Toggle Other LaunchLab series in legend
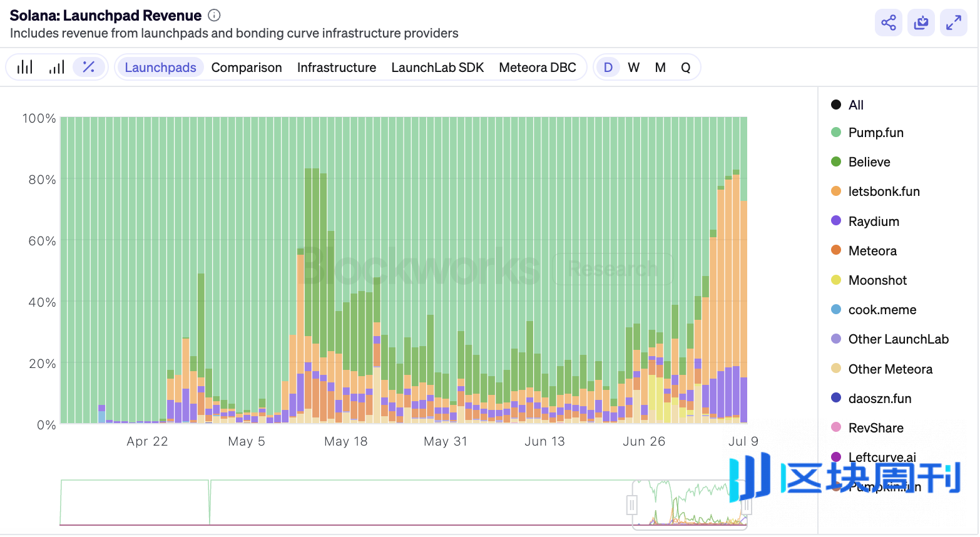980x537 pixels. tap(890, 339)
